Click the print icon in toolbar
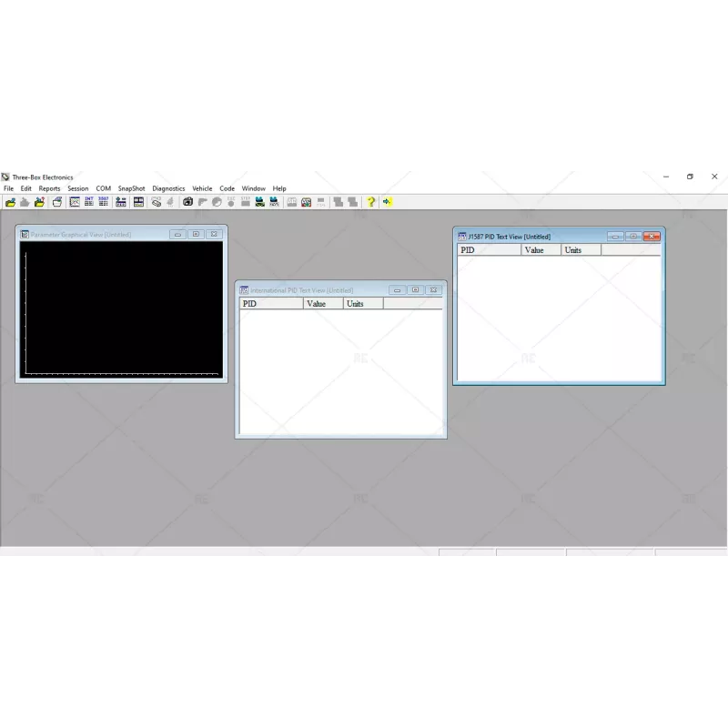Image resolution: width=728 pixels, height=728 pixels. [56, 202]
